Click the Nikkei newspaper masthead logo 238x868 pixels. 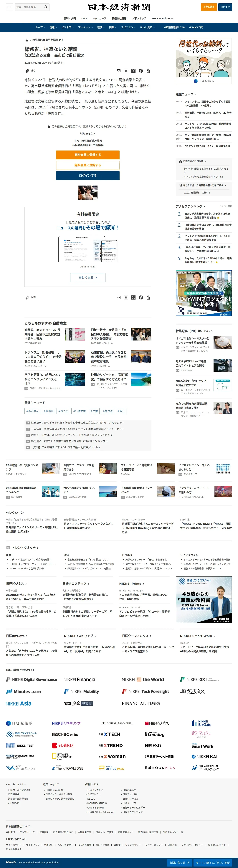[x=119, y=7]
